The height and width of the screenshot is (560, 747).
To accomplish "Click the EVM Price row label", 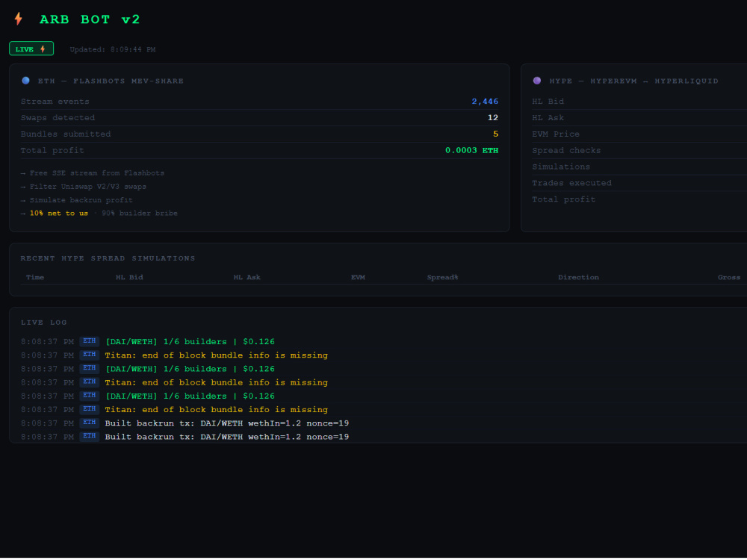I will pos(556,134).
